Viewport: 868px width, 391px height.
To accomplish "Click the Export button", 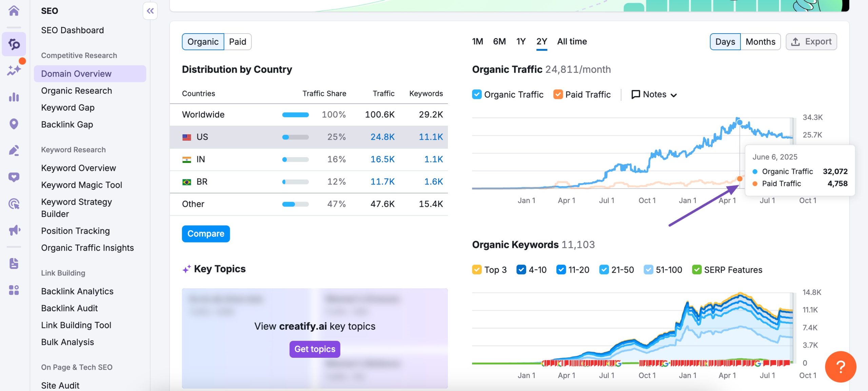I will click(811, 41).
